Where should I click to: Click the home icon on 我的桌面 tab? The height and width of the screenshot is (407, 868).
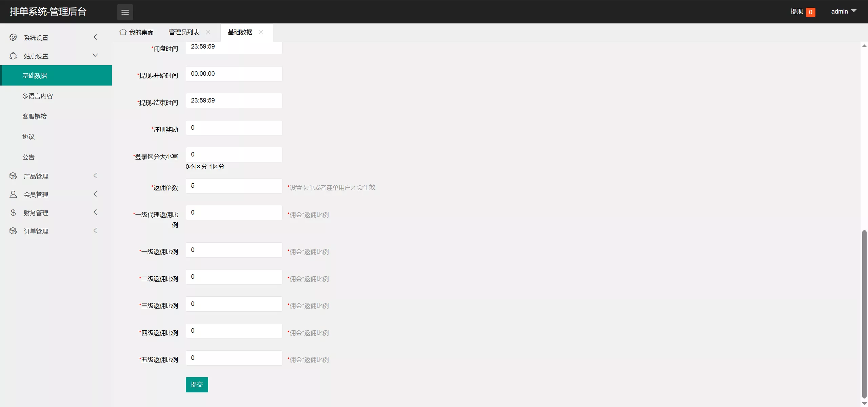point(123,32)
